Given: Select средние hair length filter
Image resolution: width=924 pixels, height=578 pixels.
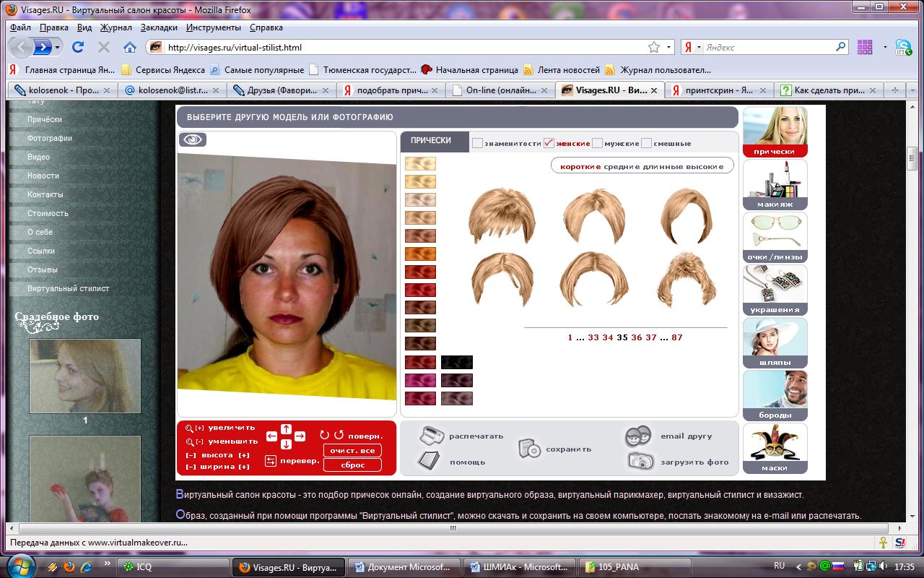Looking at the screenshot, I should [x=622, y=166].
